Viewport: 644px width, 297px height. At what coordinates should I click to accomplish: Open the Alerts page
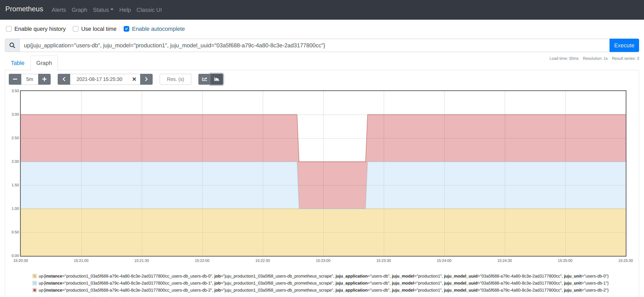tap(59, 10)
